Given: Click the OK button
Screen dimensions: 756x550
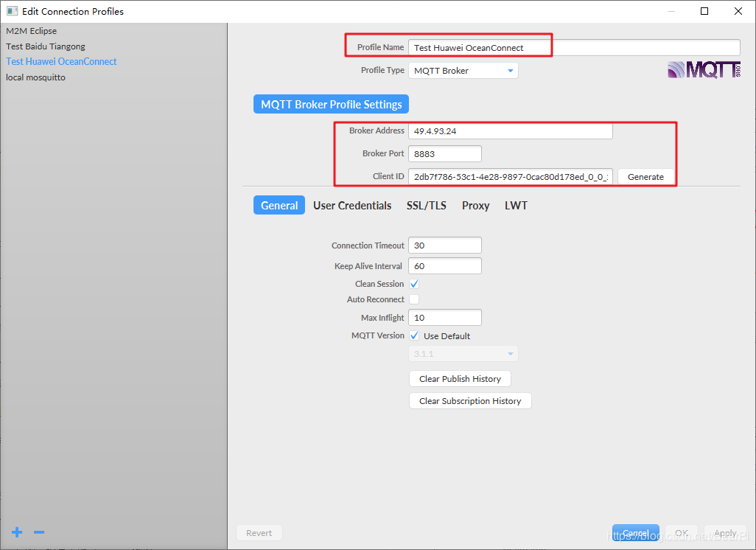Looking at the screenshot, I should pyautogui.click(x=682, y=533).
